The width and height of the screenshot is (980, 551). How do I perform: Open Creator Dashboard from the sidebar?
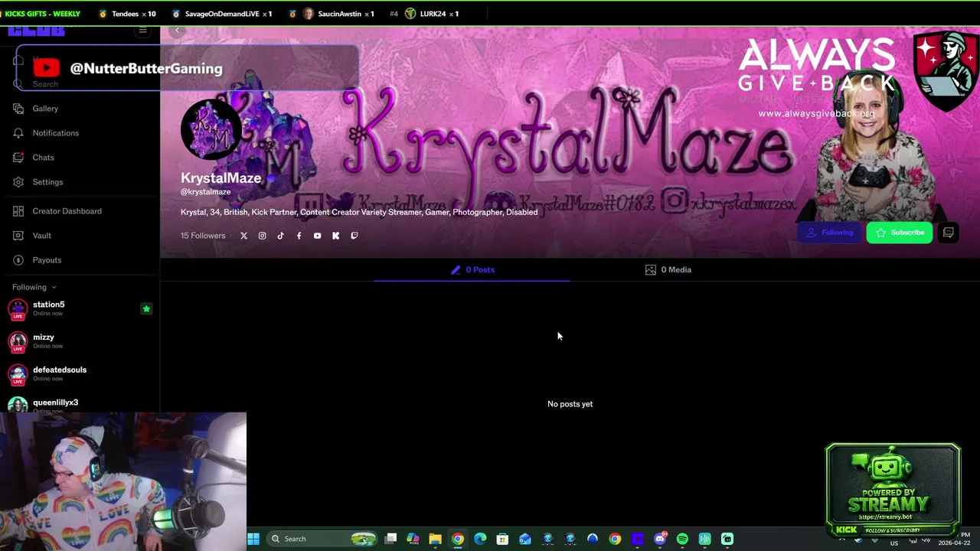(x=67, y=211)
